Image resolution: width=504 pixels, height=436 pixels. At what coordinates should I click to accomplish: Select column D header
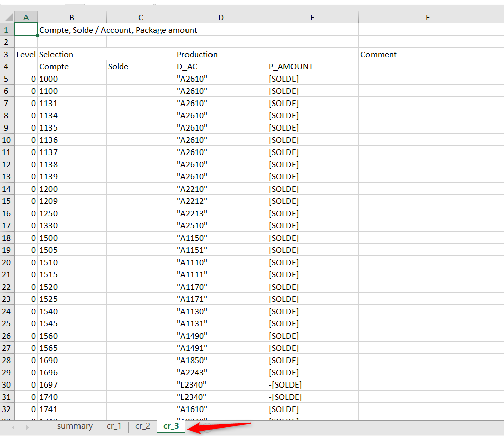click(221, 17)
